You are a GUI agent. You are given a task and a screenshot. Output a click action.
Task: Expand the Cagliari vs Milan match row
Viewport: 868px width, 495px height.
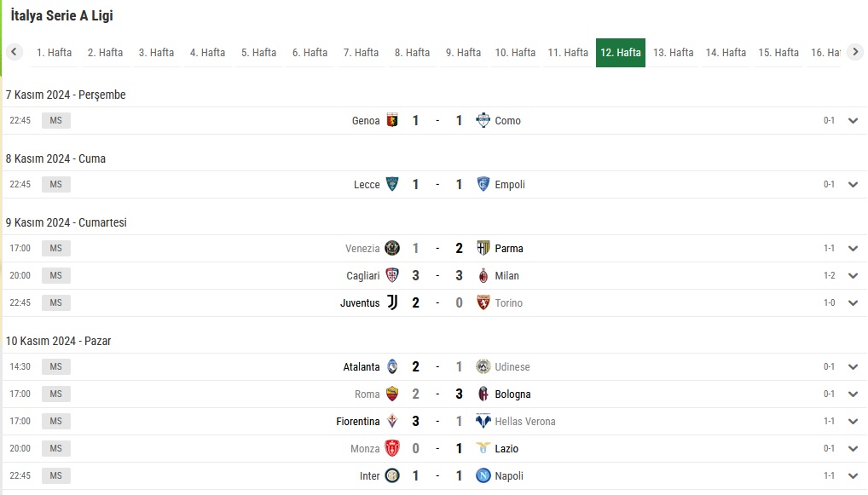point(853,275)
